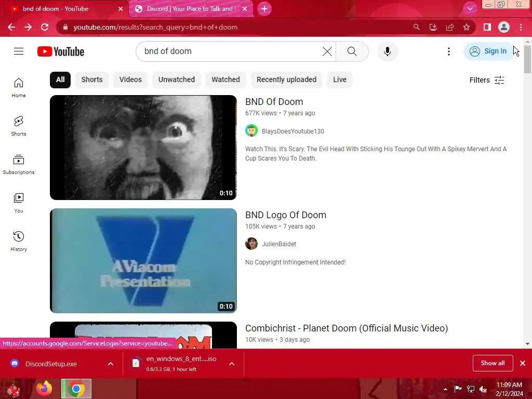Show hidden system tray icons
This screenshot has width=532, height=399.
pyautogui.click(x=445, y=389)
